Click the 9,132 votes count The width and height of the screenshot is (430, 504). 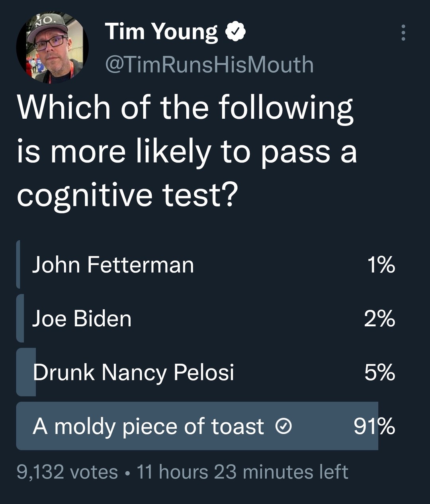point(67,472)
